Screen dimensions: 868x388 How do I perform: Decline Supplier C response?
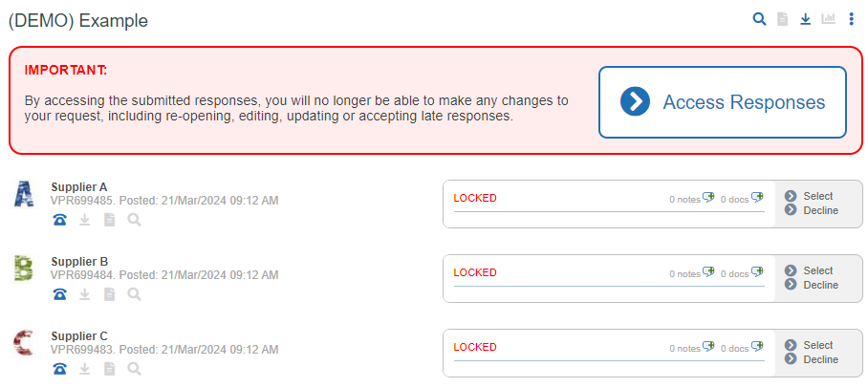tap(812, 359)
